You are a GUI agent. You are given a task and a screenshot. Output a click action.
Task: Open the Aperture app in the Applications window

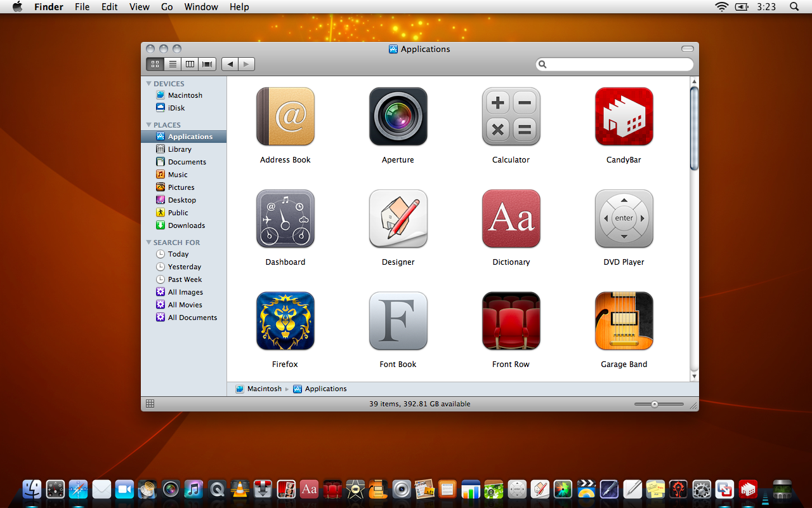tap(398, 117)
